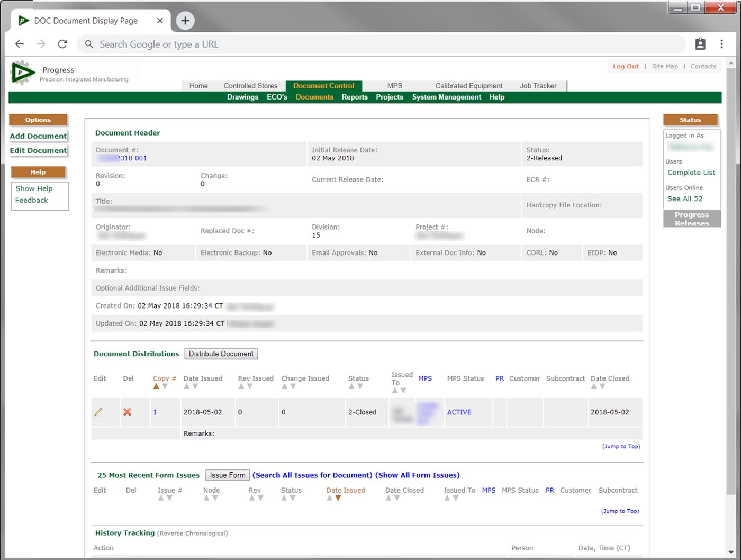Viewport: 741px width, 560px height.
Task: Click the Distribute Document button
Action: 221,354
